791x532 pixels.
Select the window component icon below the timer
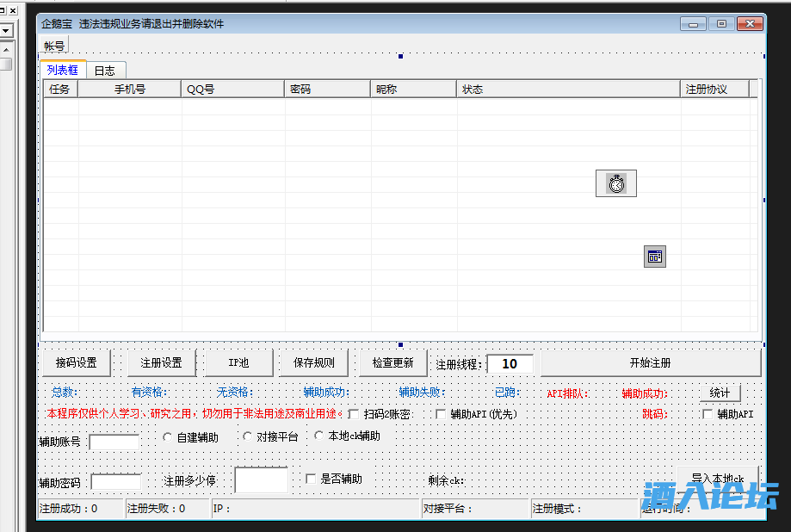coord(655,256)
